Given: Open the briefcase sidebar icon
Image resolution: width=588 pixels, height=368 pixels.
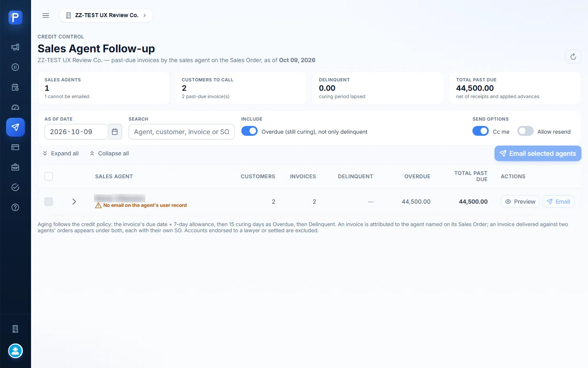Looking at the screenshot, I should click(x=15, y=167).
